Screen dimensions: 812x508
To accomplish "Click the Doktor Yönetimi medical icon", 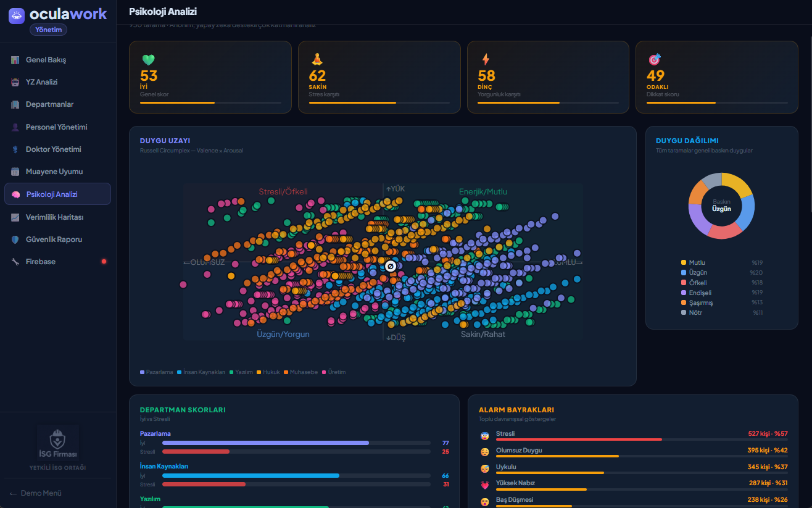I will click(15, 149).
